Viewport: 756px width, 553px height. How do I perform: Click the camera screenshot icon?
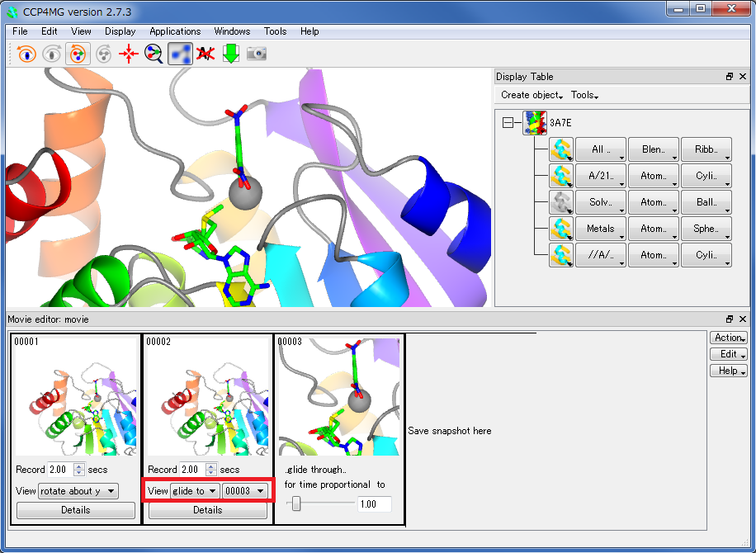[x=257, y=54]
